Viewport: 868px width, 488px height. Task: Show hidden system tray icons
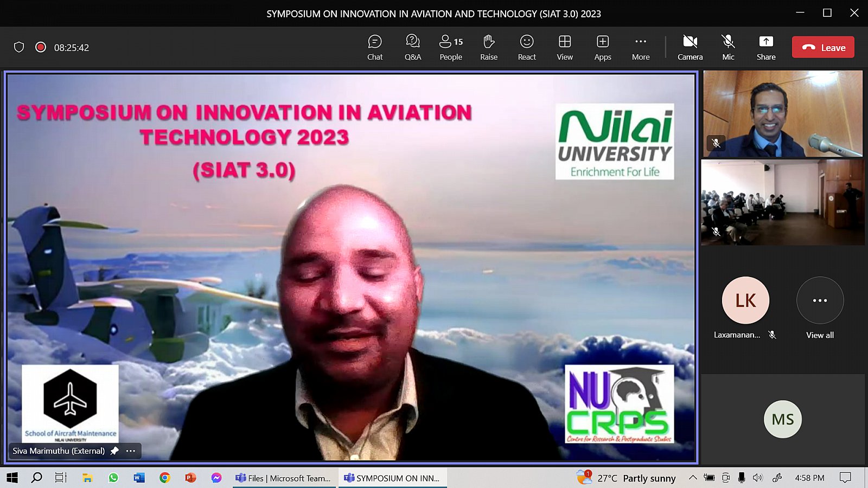pos(693,478)
